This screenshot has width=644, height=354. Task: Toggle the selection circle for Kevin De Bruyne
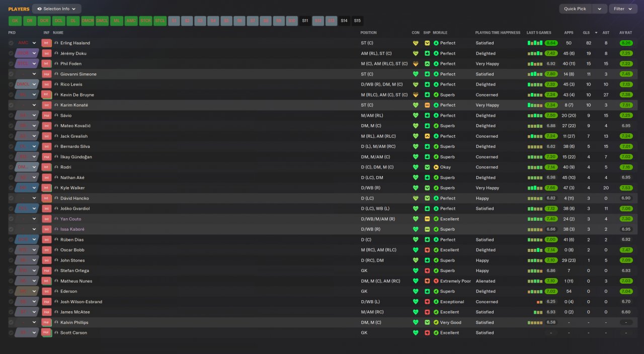coord(11,95)
